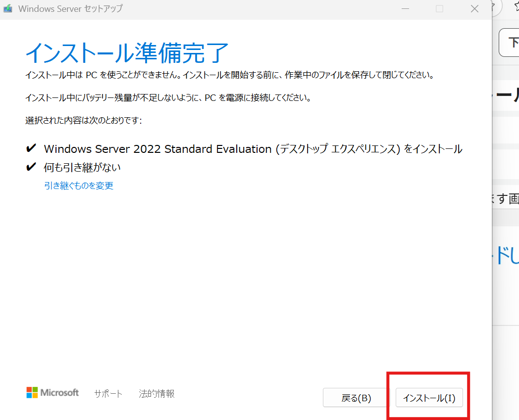Click the 何も引き継がない text
The image size is (519, 420).
tap(82, 167)
